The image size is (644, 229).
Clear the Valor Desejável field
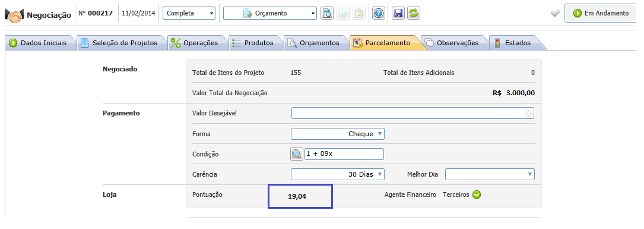(x=529, y=113)
